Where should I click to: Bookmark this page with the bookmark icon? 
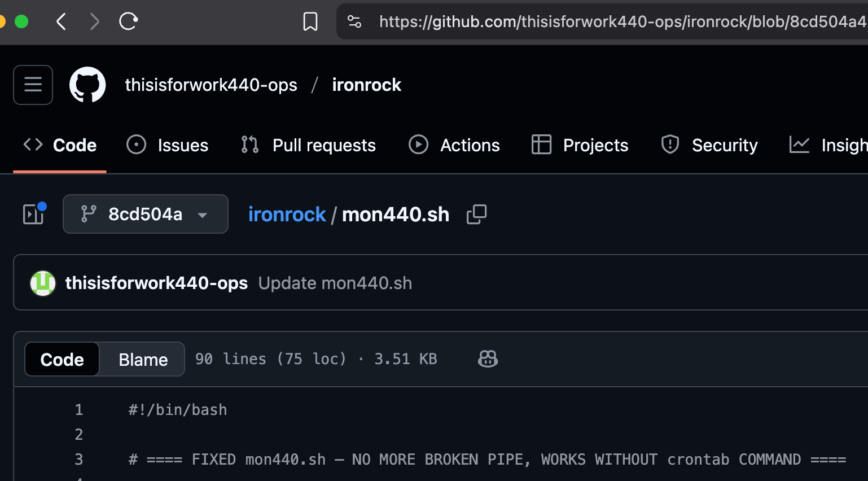310,22
